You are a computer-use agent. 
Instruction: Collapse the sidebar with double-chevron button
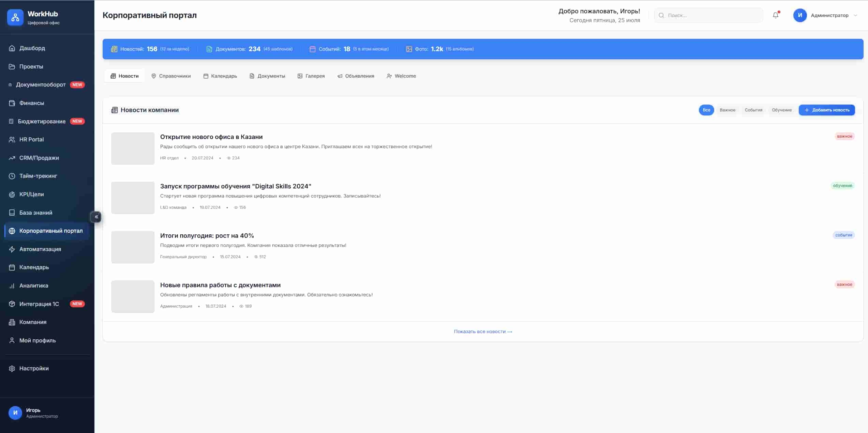pos(96,217)
